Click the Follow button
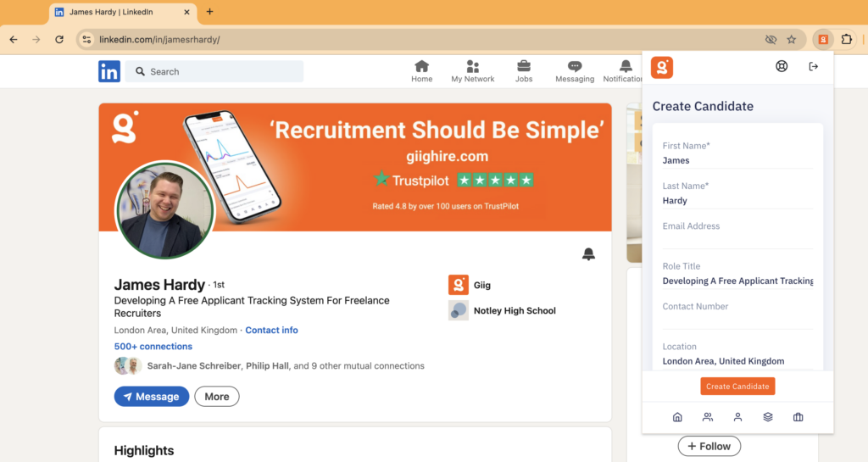Viewport: 868px width, 462px height. 709,447
